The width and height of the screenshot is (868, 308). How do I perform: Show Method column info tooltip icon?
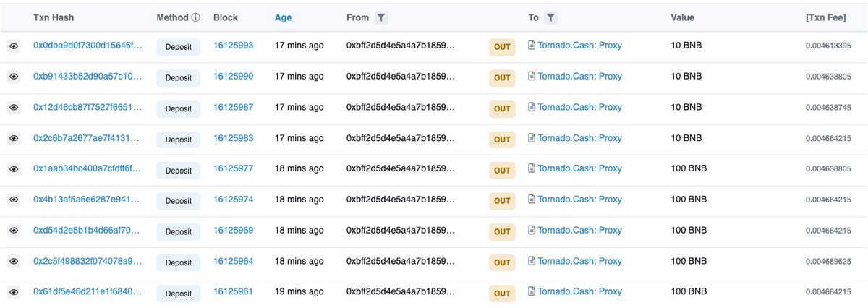pyautogui.click(x=195, y=17)
